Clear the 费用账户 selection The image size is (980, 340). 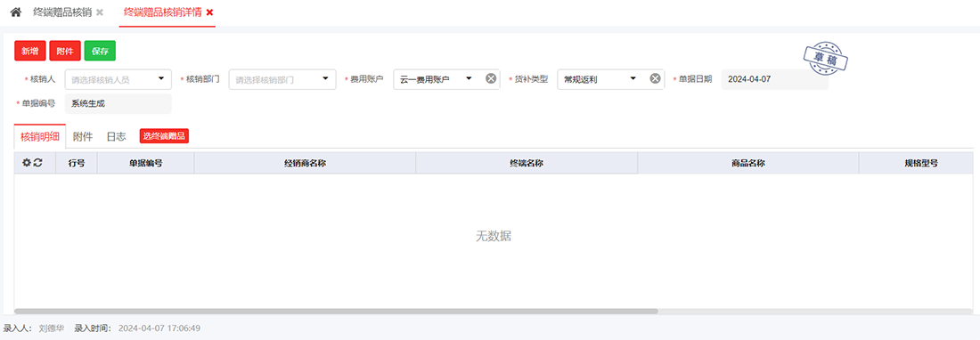click(491, 78)
